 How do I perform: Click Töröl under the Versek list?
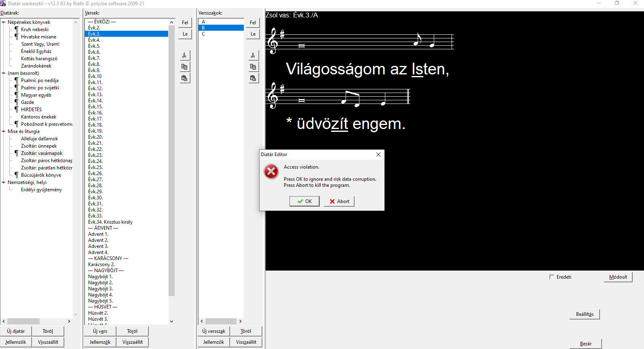[132, 331]
